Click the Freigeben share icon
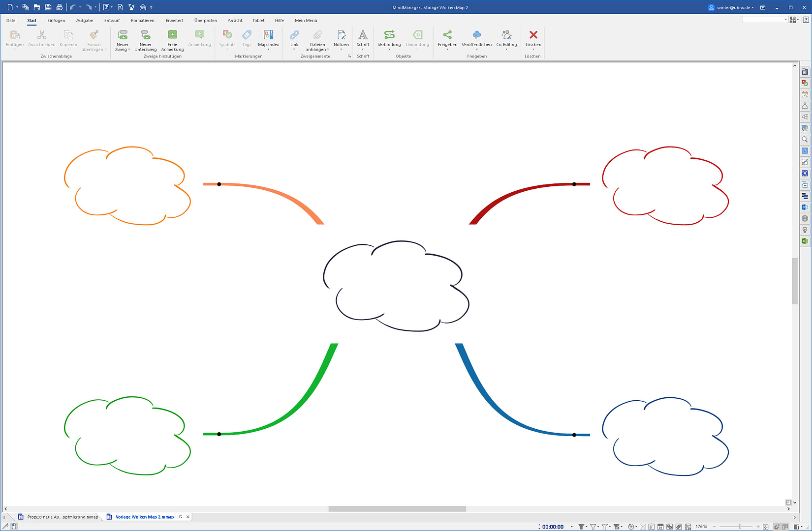812x531 pixels. tap(447, 35)
